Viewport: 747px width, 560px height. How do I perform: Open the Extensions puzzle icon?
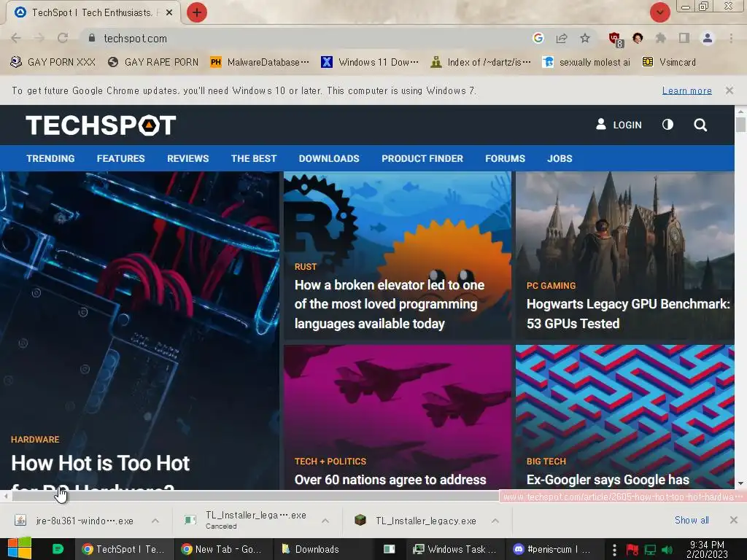coord(661,38)
